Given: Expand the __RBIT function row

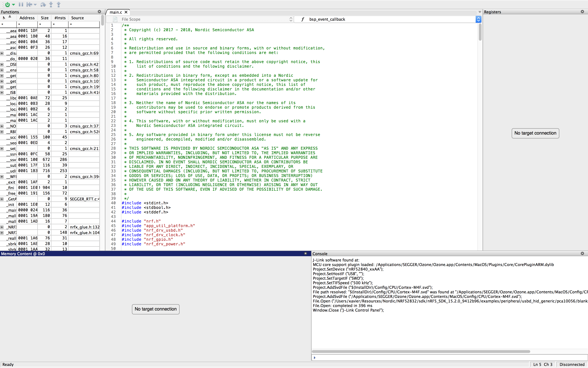Looking at the screenshot, I should pos(2,132).
